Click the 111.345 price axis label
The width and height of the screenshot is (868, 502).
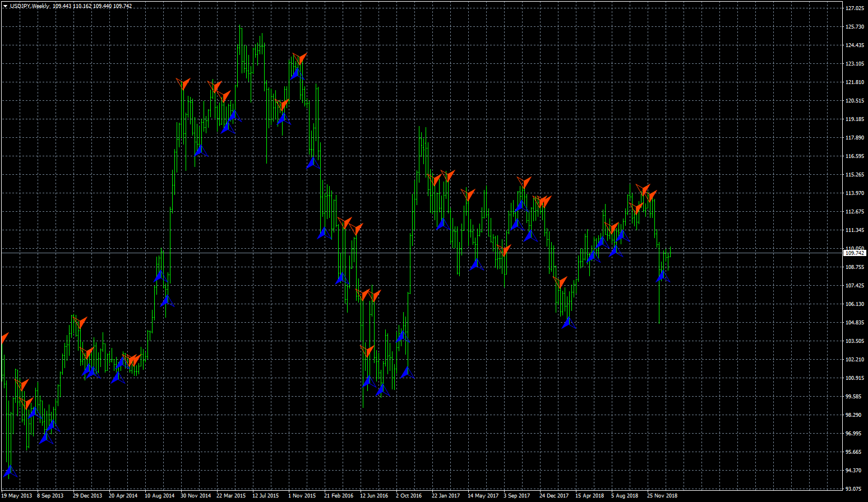(854, 230)
